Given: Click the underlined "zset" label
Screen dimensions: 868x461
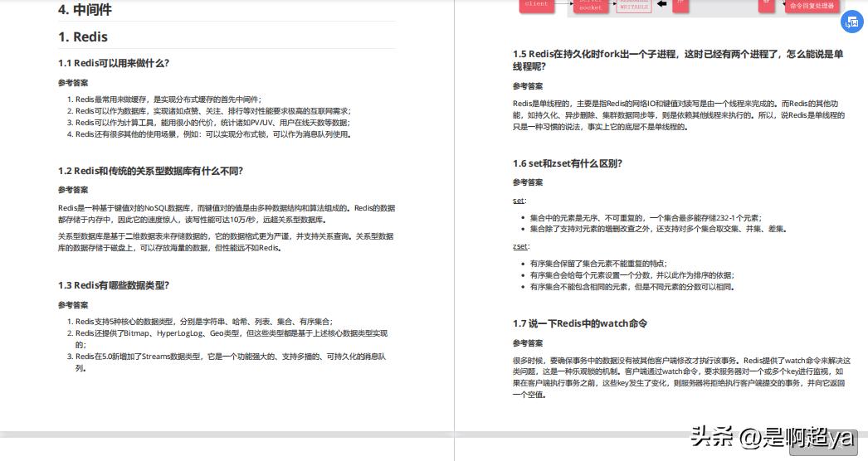Looking at the screenshot, I should coord(520,247).
